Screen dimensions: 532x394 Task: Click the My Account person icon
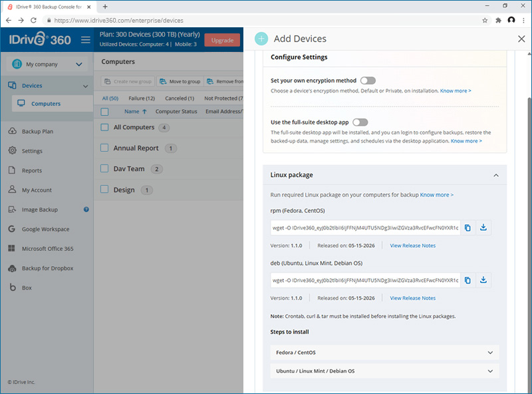point(12,190)
